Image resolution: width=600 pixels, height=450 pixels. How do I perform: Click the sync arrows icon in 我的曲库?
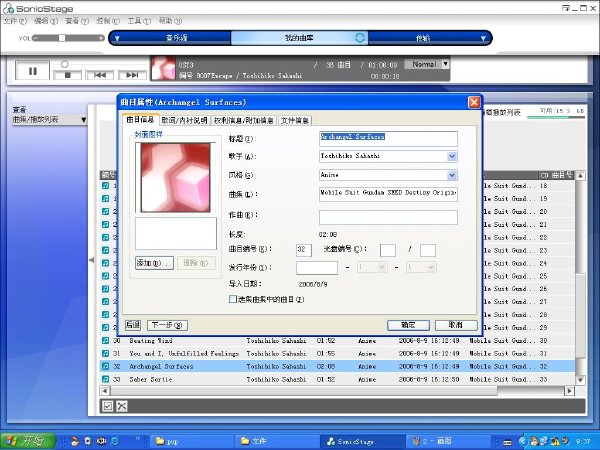click(x=360, y=38)
